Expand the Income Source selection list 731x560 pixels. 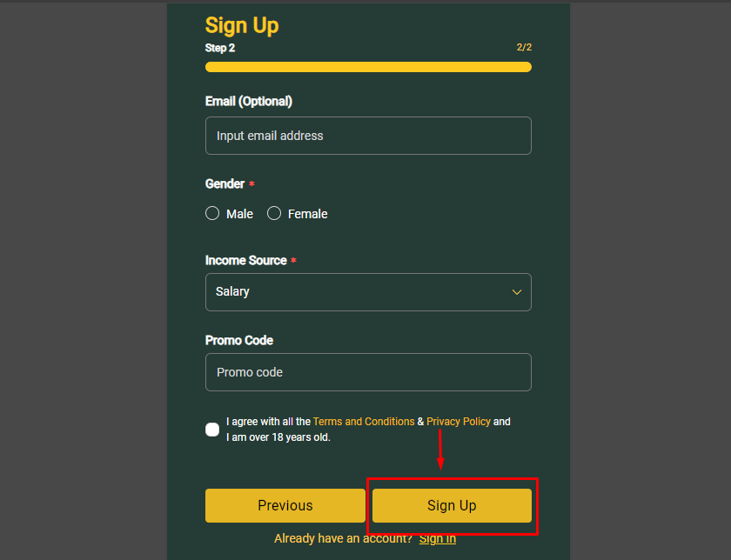[368, 292]
